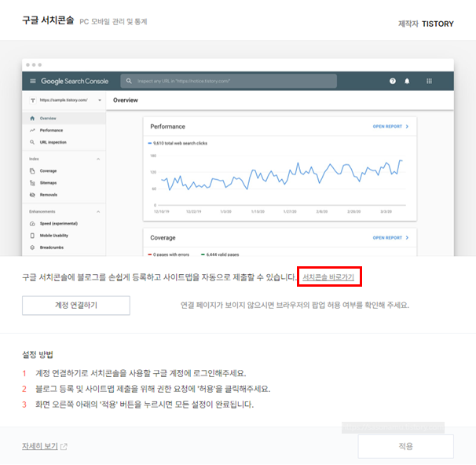Click the Performance card title
476x465 pixels.
pyautogui.click(x=167, y=126)
